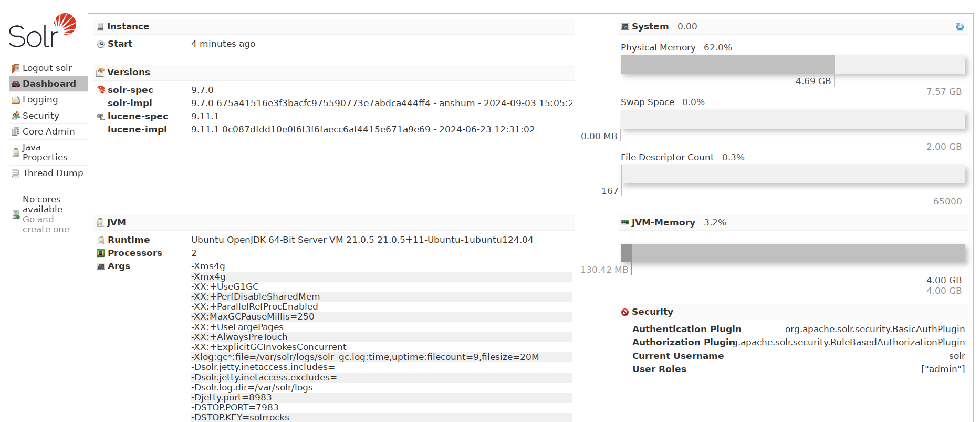Select the Dashboard gauge icon in sidebar
Screen dimensions: 980x422
(x=15, y=83)
